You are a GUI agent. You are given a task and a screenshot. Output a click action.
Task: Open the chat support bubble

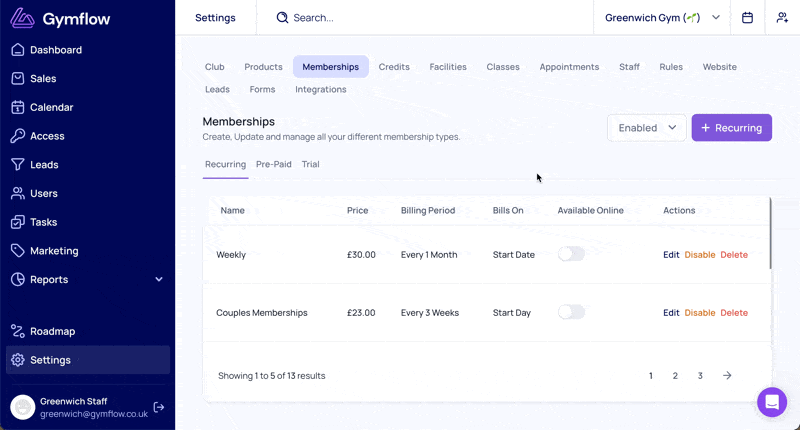[772, 402]
